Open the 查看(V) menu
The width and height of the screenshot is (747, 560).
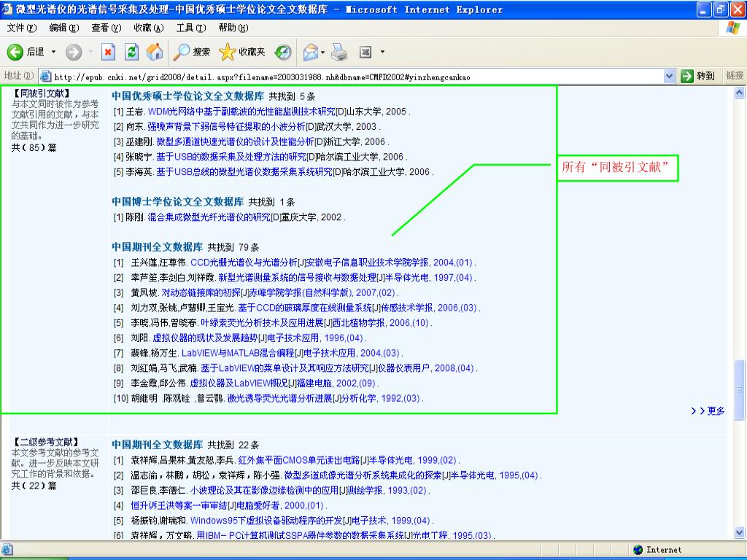point(107,28)
